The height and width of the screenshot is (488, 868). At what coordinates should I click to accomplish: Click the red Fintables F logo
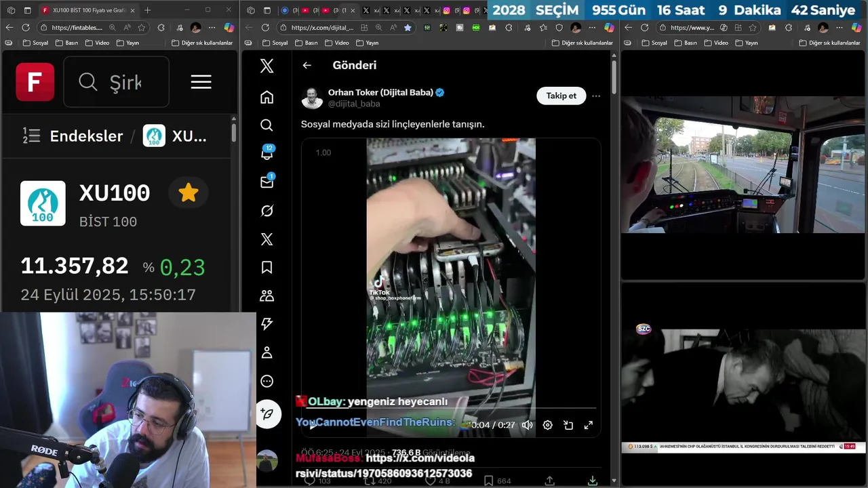(35, 82)
